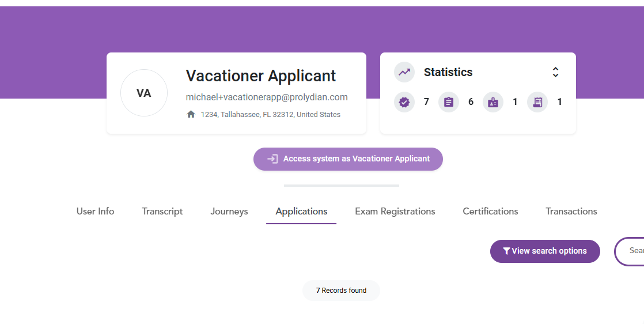Image resolution: width=644 pixels, height=324 pixels.
Task: Click the View search options button
Action: 545,251
